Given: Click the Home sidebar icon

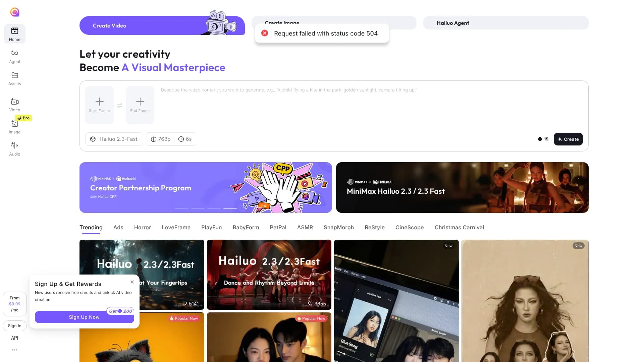Looking at the screenshot, I should click(x=15, y=34).
